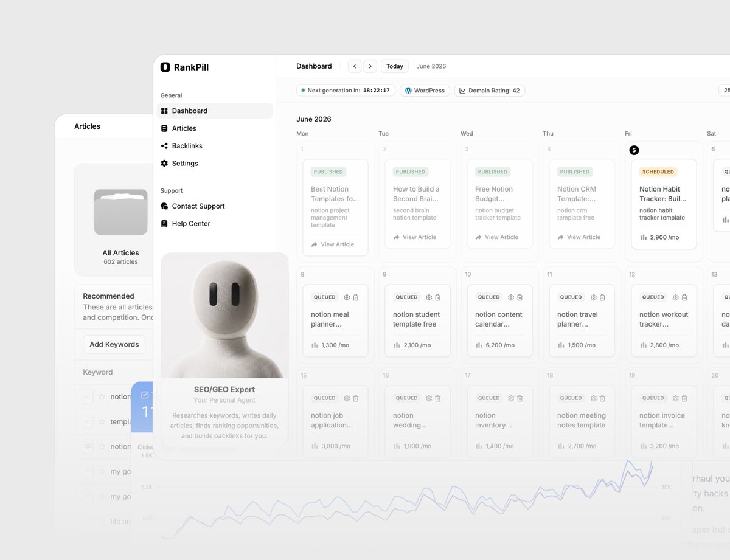Screen dimensions: 730x560
Task: Open settings gear on notion meal planner card
Action: point(347,297)
